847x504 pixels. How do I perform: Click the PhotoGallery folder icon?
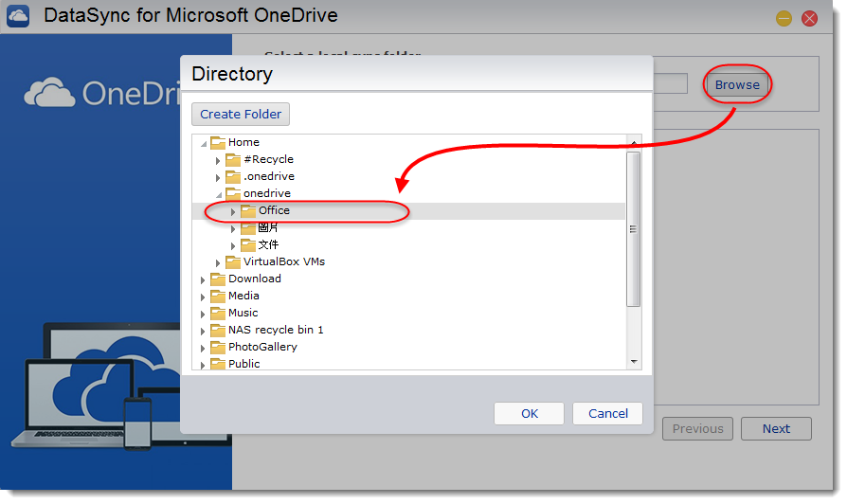pyautogui.click(x=218, y=348)
